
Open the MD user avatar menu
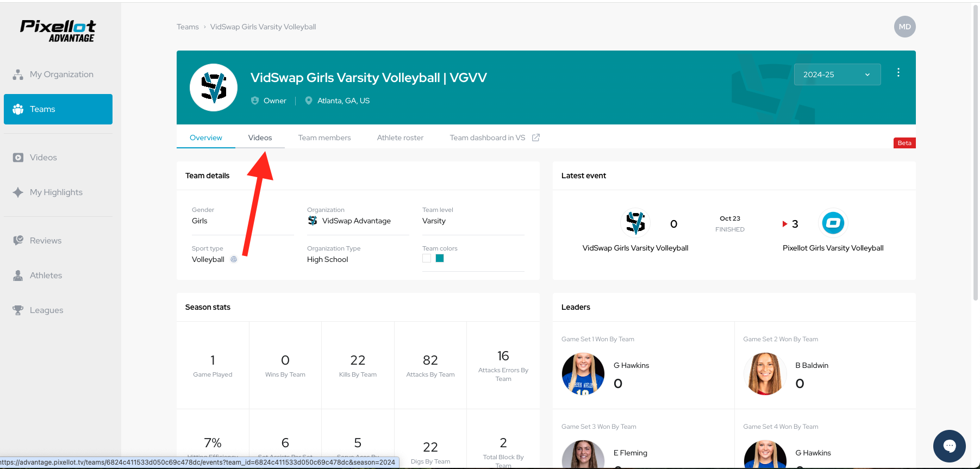(904, 27)
